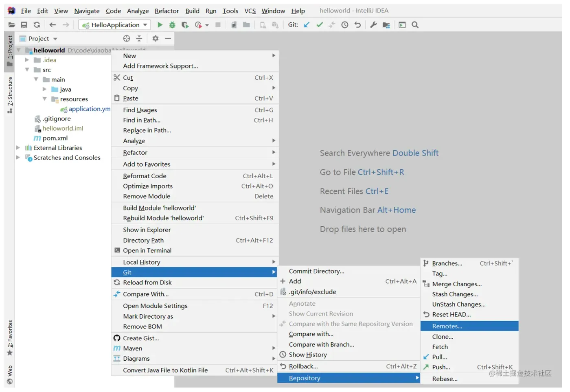
Task: Click the Git Commit green checkmark icon
Action: (x=320, y=25)
